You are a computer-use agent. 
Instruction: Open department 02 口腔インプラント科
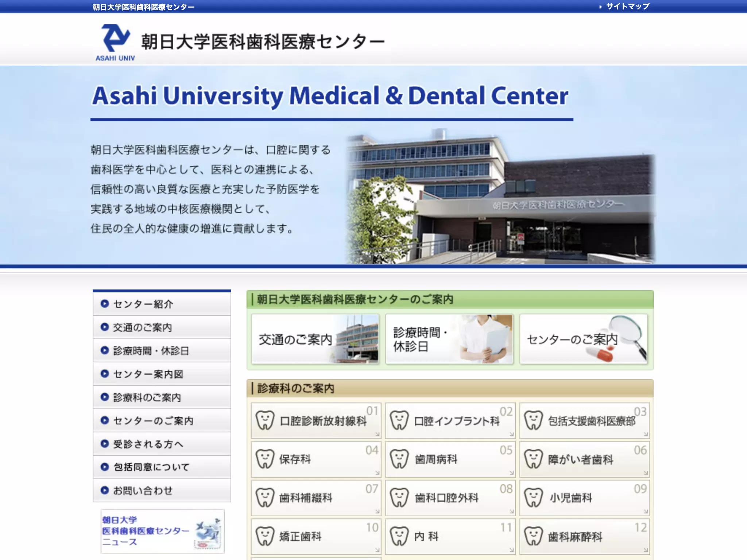450,420
